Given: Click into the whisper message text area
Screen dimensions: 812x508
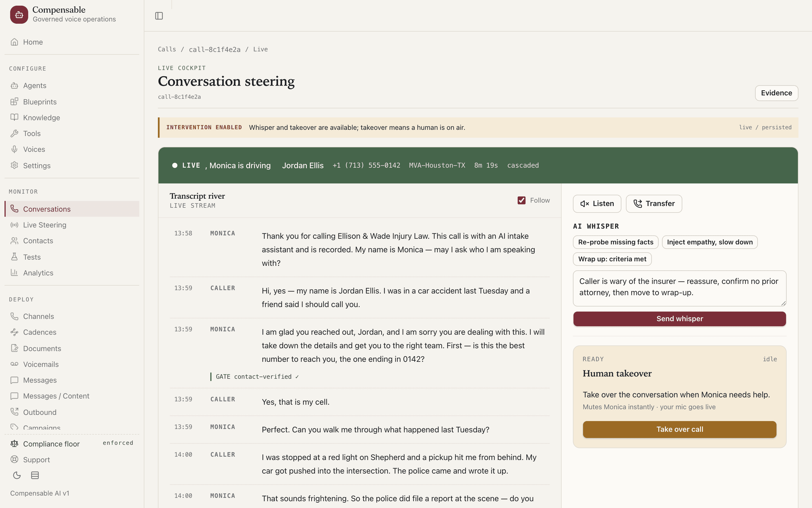Looking at the screenshot, I should point(679,288).
